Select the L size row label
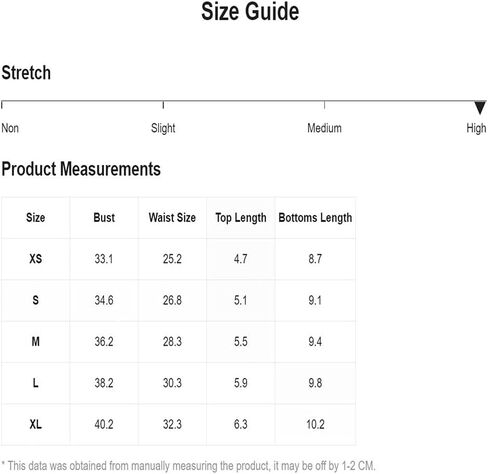The height and width of the screenshot is (474, 488). coord(36,383)
